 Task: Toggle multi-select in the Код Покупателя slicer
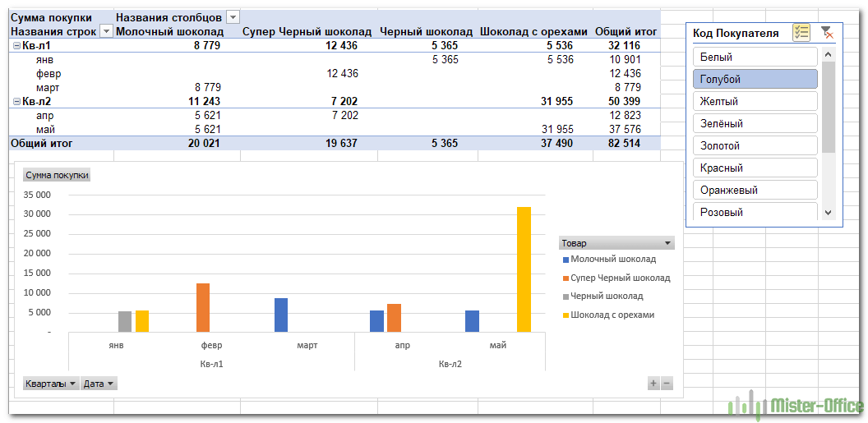pyautogui.click(x=801, y=32)
